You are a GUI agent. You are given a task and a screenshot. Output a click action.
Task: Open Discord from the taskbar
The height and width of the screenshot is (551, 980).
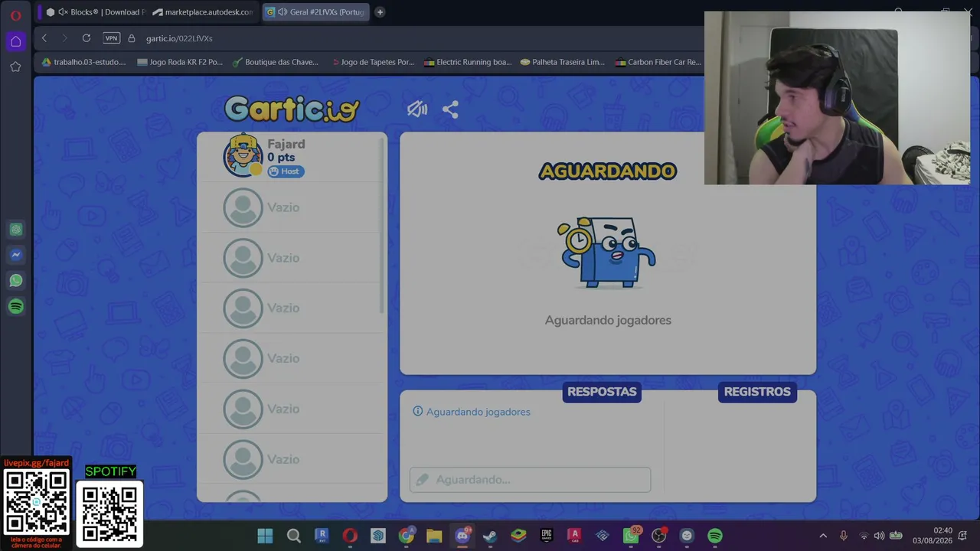pyautogui.click(x=462, y=536)
